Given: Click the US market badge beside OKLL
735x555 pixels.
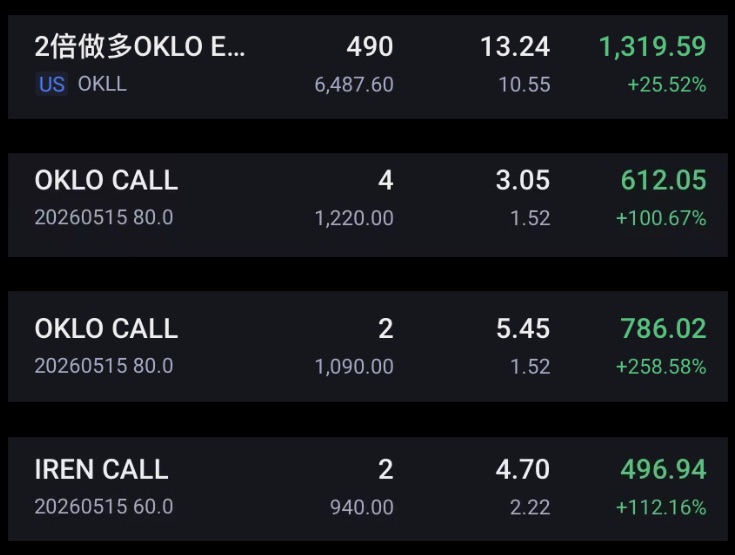Looking at the screenshot, I should 52,84.
